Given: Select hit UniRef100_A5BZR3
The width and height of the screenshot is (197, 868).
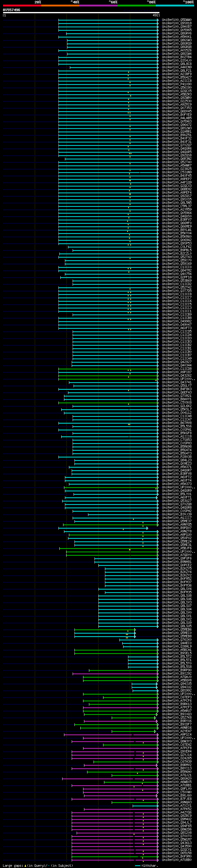Looking at the screenshot, I should tap(177, 94).
